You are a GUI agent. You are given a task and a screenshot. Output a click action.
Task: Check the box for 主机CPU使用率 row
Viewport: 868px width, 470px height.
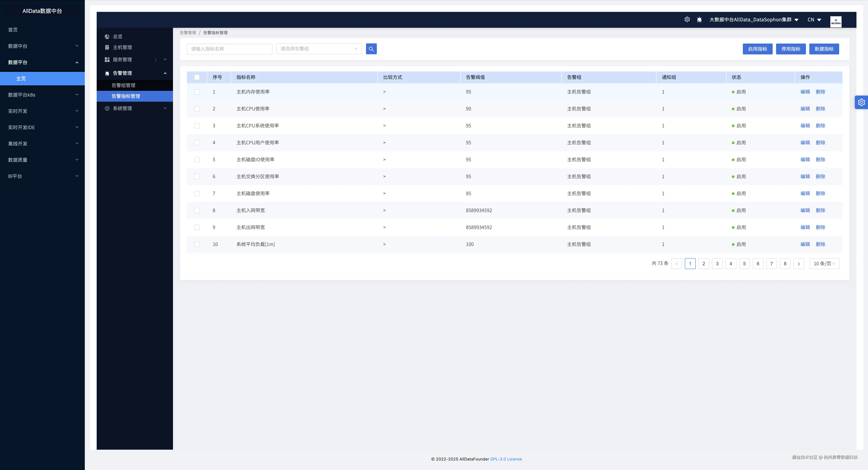[x=197, y=109]
